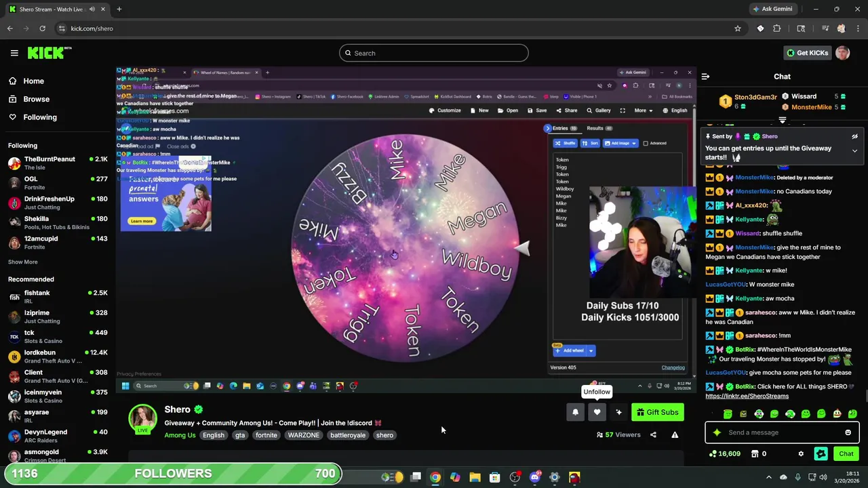Click the KICK logo

(49, 53)
